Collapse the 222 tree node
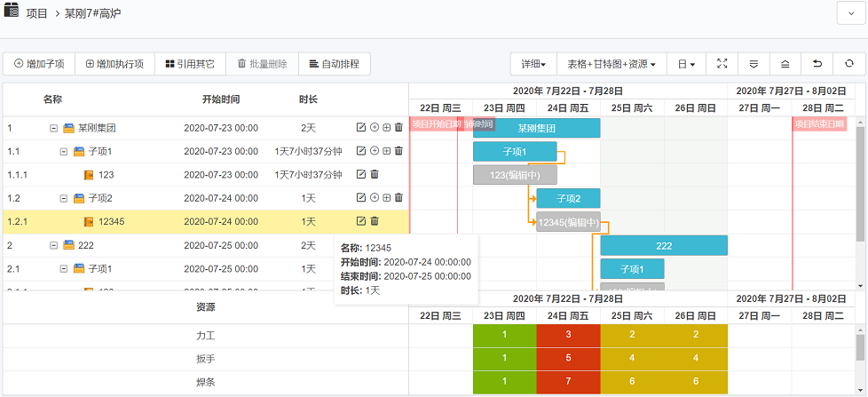Viewport: 868px width, 397px height. coord(53,245)
